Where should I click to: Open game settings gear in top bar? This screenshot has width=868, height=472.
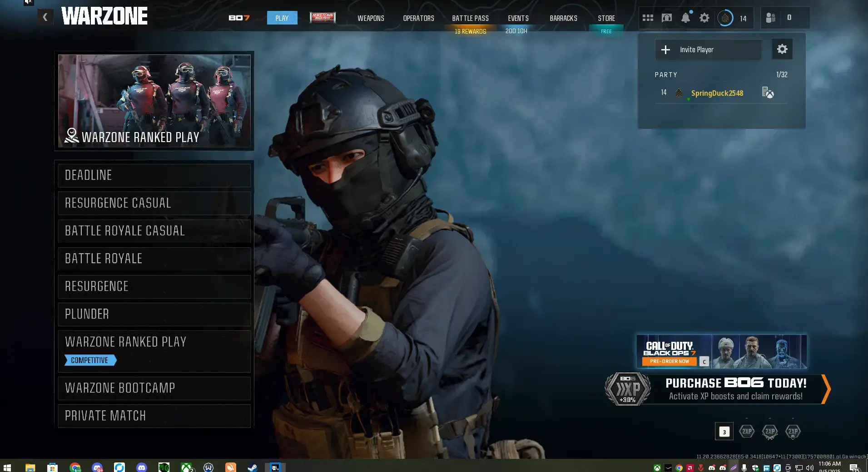[x=704, y=18]
